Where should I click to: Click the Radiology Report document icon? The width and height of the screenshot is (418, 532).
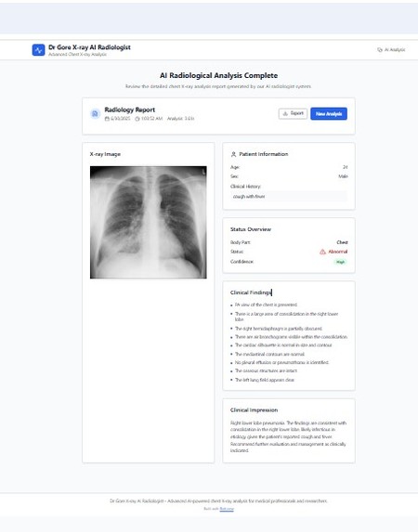[95, 113]
